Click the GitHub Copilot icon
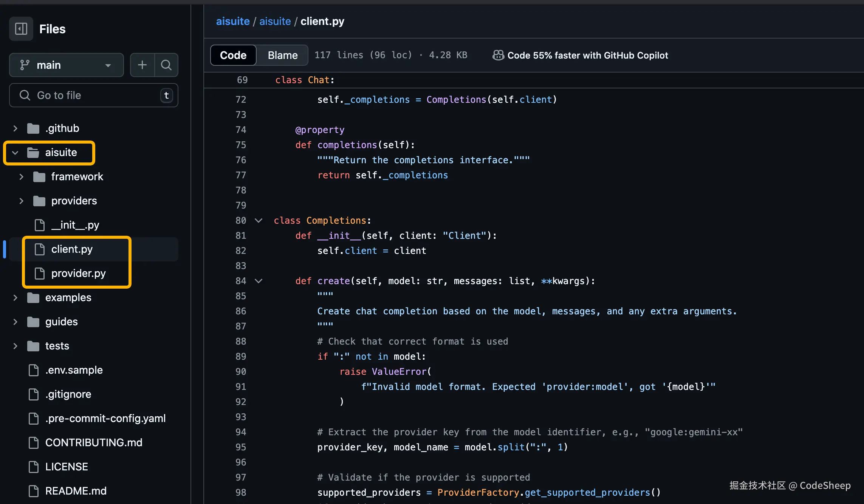 (498, 55)
